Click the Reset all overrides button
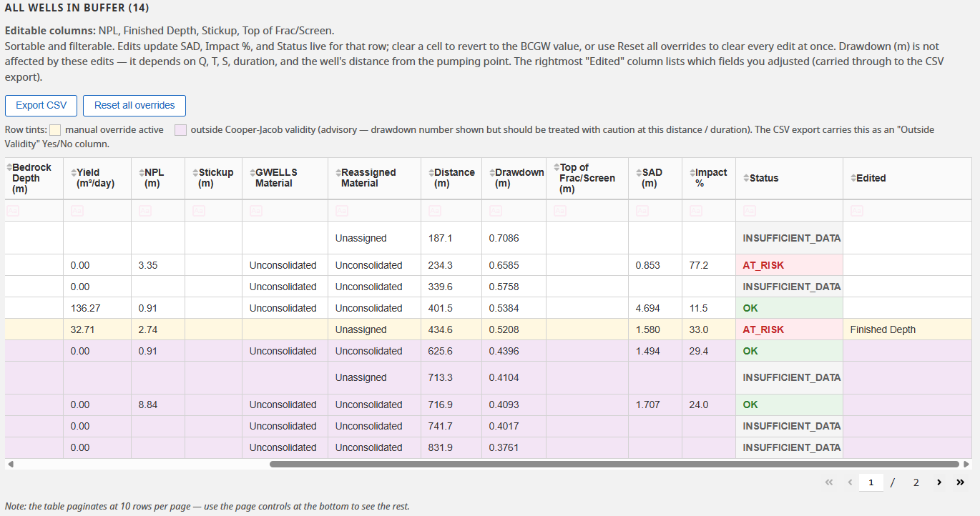 click(134, 105)
